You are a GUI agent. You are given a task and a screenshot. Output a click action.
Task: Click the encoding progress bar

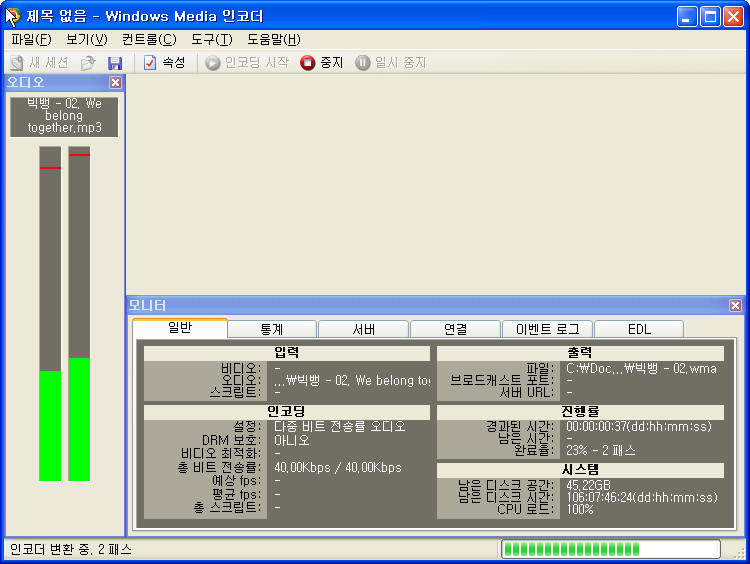(x=610, y=549)
